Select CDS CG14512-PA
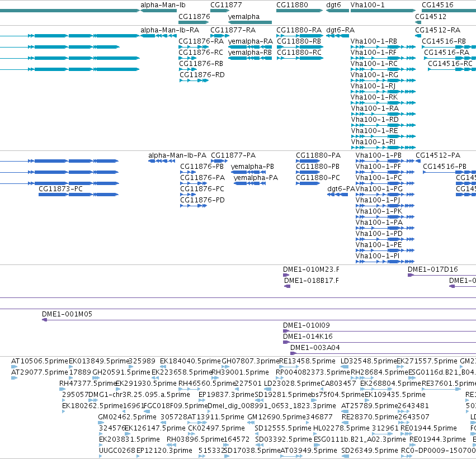Viewport: 476px width, 459px height. click(x=438, y=155)
